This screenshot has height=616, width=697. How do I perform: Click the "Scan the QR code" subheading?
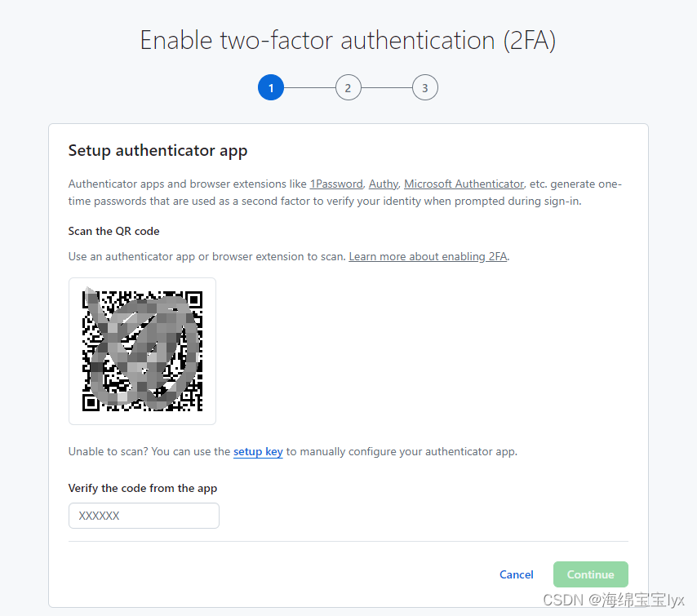click(113, 231)
